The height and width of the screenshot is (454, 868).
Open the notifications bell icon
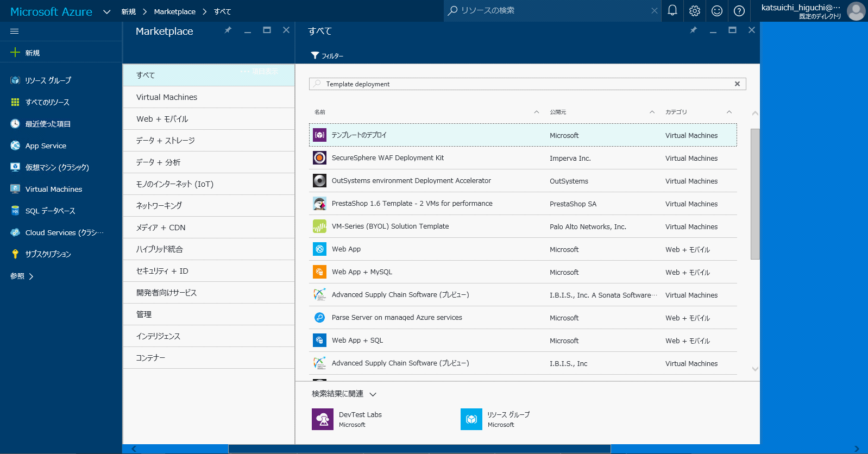pyautogui.click(x=672, y=11)
